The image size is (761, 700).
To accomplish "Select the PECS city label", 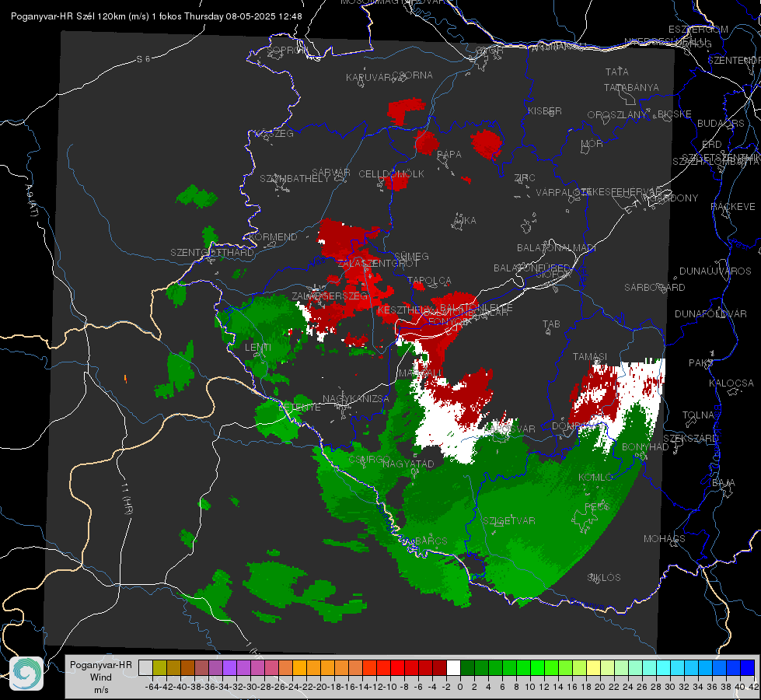I will [596, 506].
